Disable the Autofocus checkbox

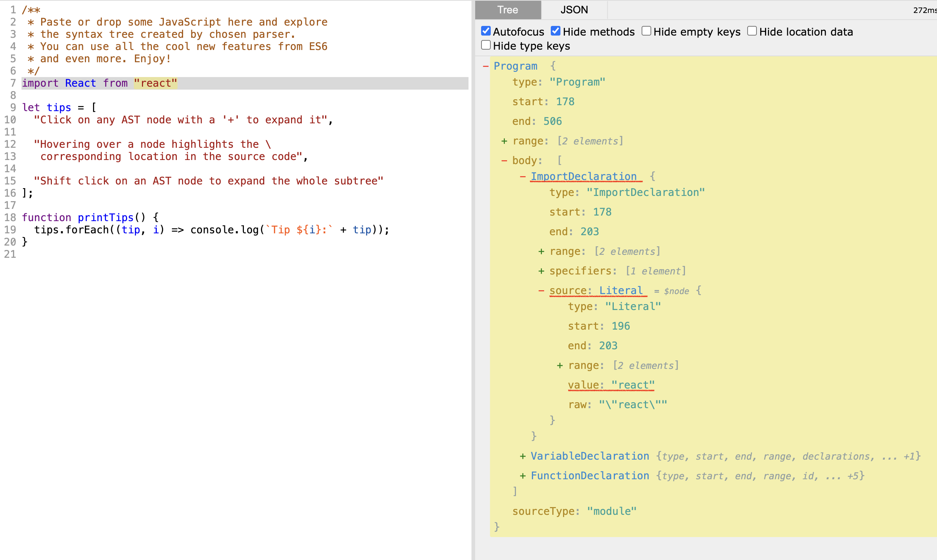(486, 31)
